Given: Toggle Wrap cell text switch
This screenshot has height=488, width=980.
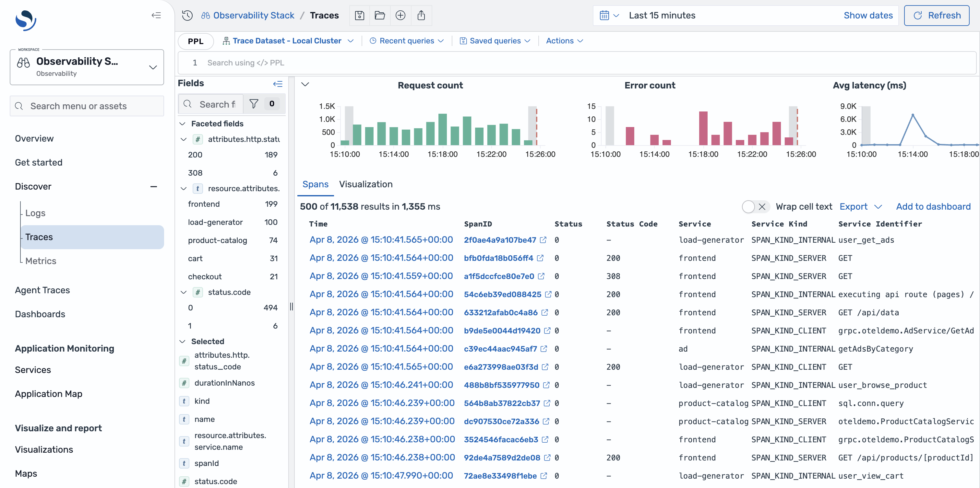Looking at the screenshot, I should click(755, 206).
